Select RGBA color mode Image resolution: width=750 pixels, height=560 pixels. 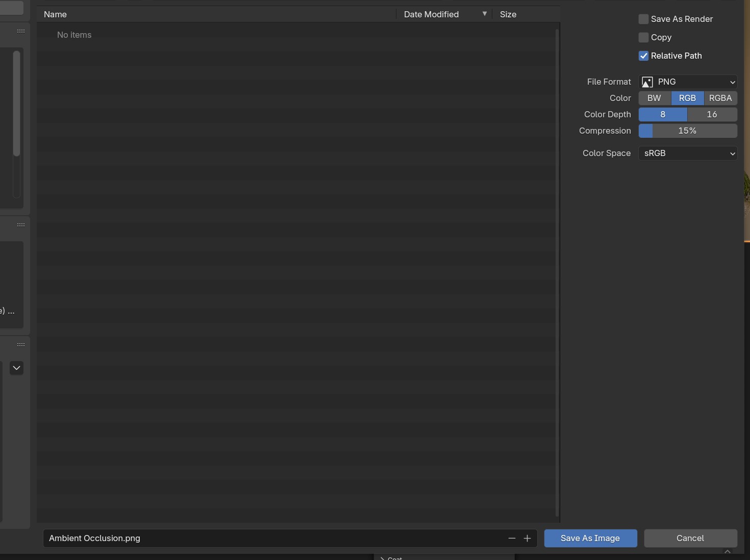(720, 98)
